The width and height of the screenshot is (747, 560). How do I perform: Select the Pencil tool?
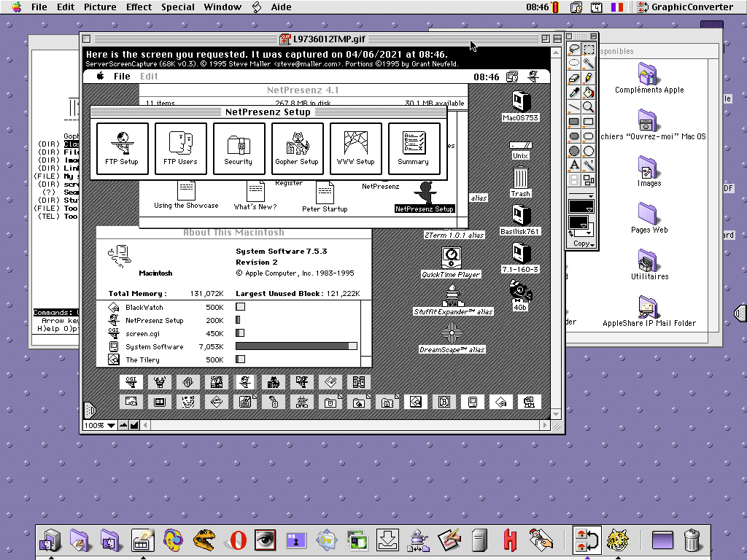[x=589, y=78]
